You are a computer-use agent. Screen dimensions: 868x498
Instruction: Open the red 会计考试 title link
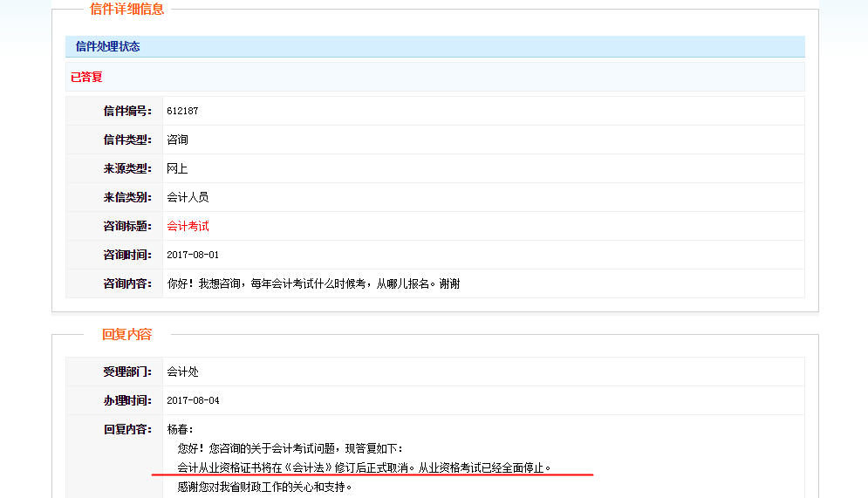188,226
